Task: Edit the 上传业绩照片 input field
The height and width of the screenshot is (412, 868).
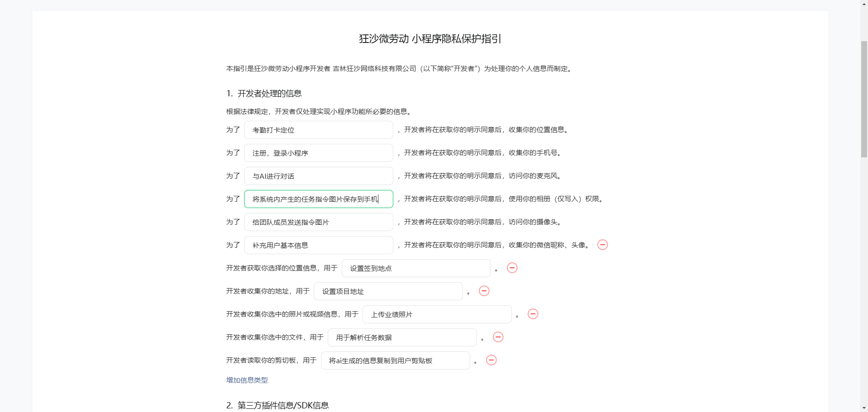Action: click(x=437, y=314)
